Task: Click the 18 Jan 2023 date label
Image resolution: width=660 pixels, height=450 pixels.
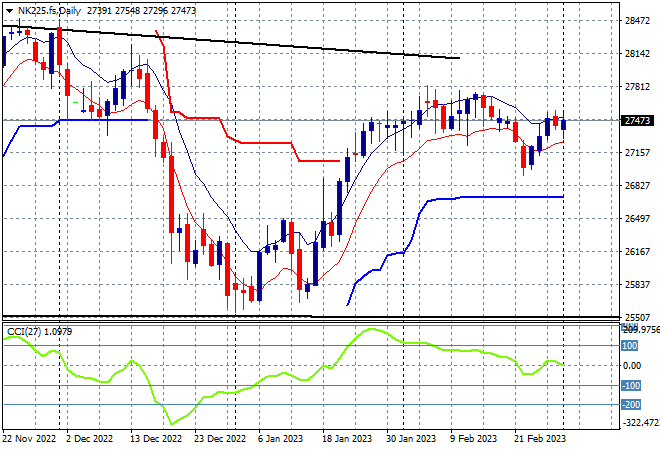Action: pyautogui.click(x=347, y=439)
